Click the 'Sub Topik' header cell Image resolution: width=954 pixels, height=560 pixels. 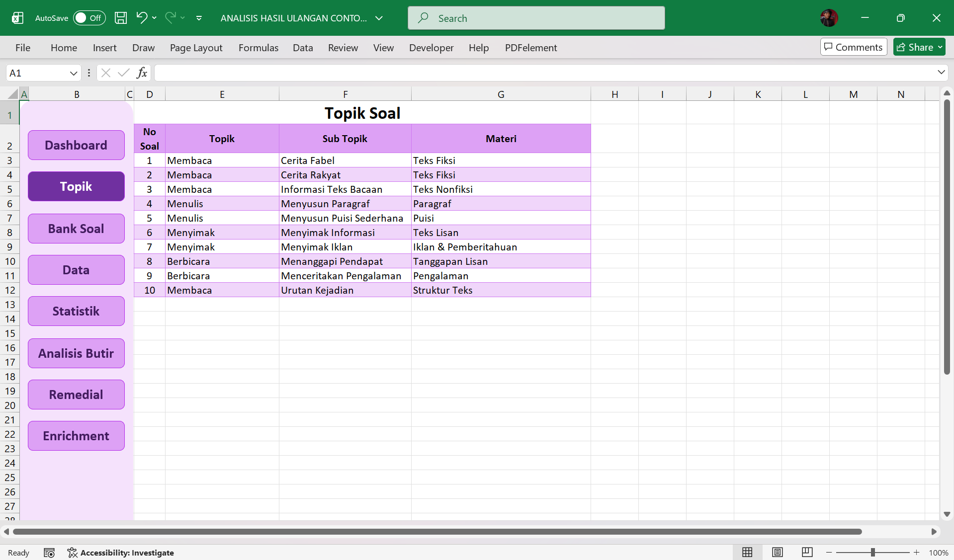(x=345, y=139)
